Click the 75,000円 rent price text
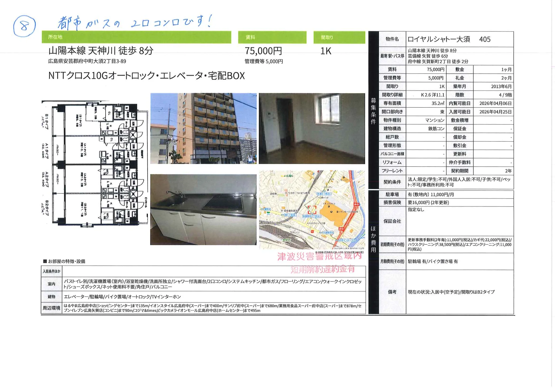The height and width of the screenshot is (392, 555). [x=263, y=51]
